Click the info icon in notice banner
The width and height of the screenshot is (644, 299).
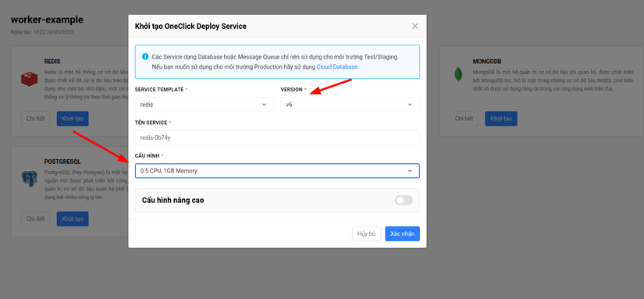tap(145, 57)
